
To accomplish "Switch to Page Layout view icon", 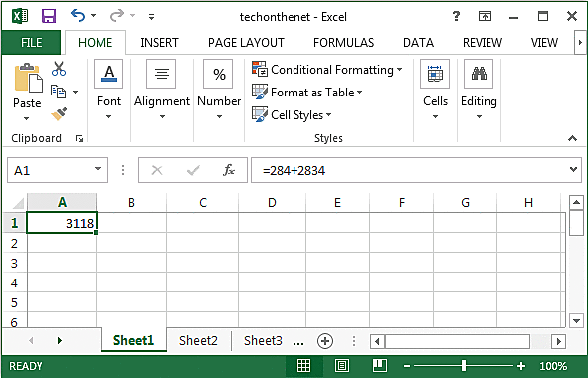I will (341, 366).
